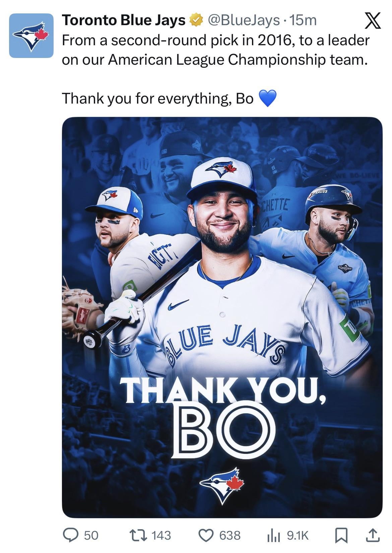Click the 143 reposts count
The image size is (392, 553).
click(x=161, y=535)
